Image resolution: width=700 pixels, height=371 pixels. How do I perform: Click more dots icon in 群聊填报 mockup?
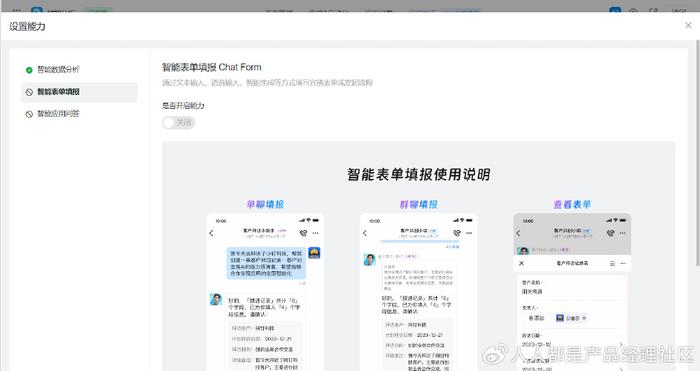click(469, 233)
